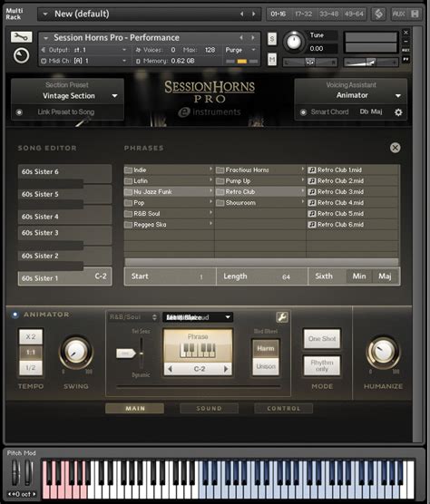The image size is (430, 504).
Task: Show rack page 01-16
Action: (279, 14)
